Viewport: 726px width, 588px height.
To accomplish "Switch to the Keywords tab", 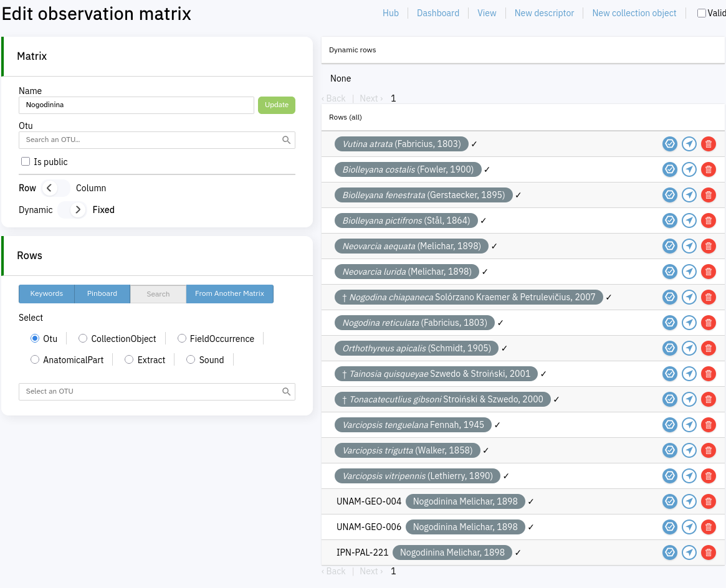I will (x=47, y=294).
